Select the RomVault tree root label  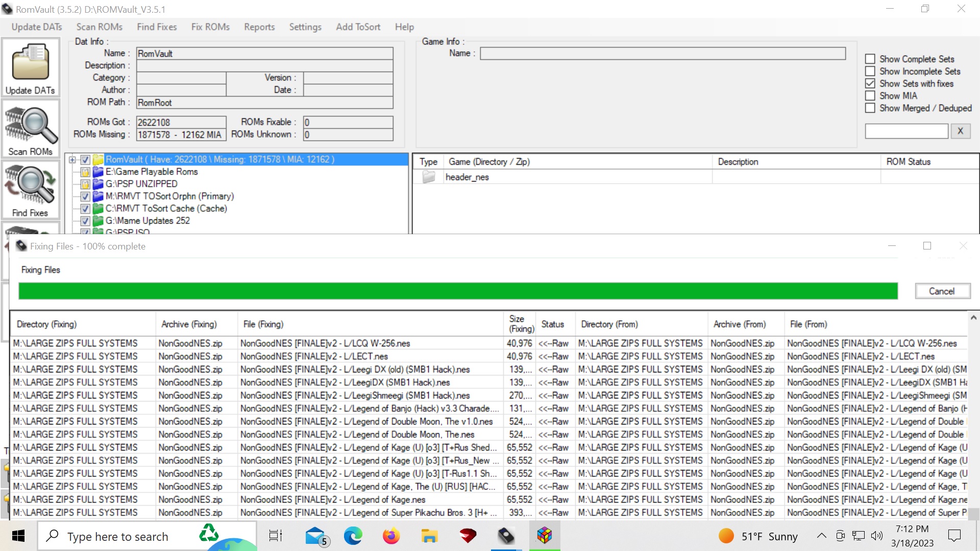tap(220, 160)
